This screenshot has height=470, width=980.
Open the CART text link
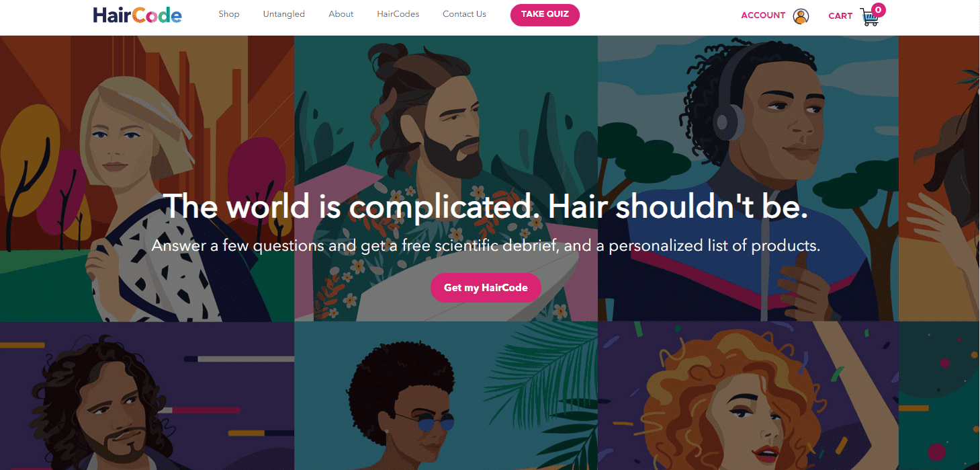(840, 16)
